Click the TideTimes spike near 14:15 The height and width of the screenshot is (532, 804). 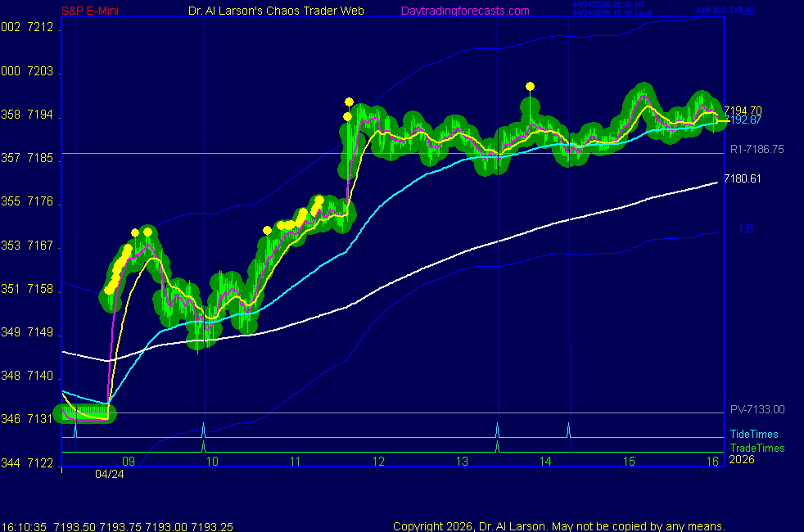pyautogui.click(x=569, y=428)
